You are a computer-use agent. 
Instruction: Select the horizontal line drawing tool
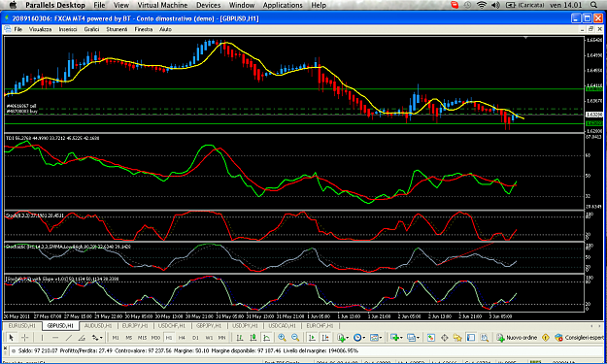(55, 338)
